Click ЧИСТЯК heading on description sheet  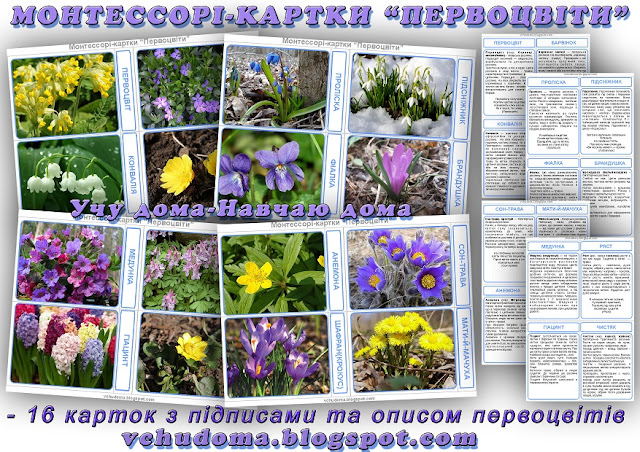coord(606,327)
